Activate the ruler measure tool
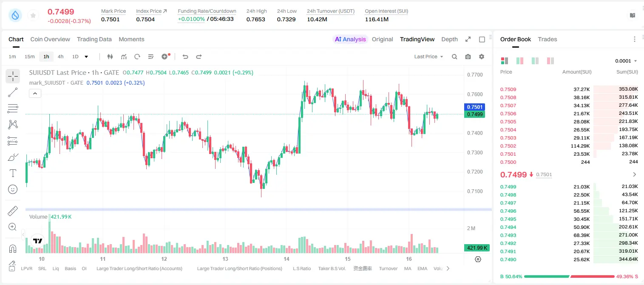This screenshot has height=285, width=644. click(13, 211)
